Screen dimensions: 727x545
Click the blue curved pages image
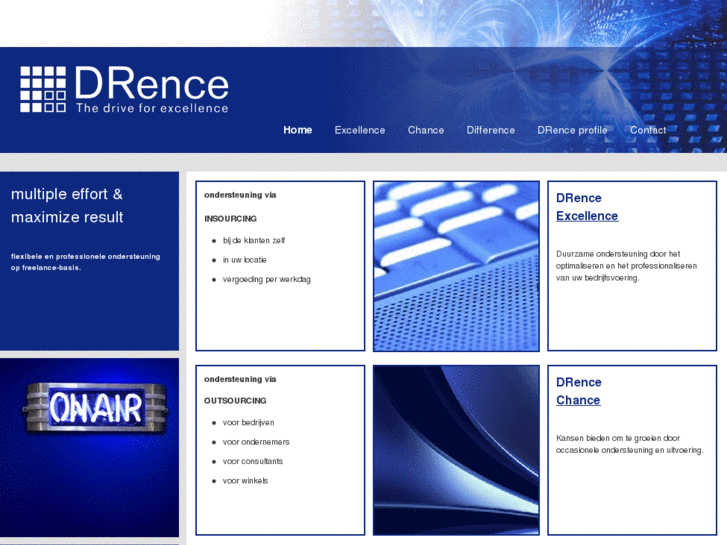coord(456,450)
